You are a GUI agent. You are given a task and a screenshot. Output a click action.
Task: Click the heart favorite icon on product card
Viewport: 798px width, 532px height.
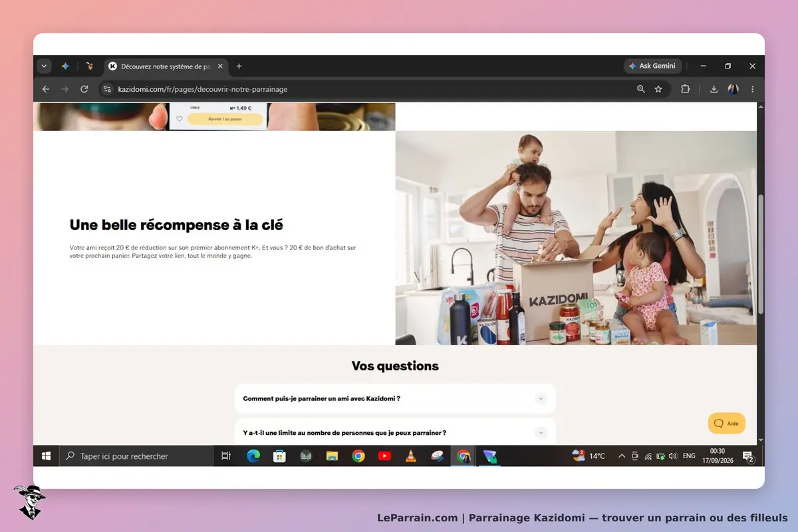coord(179,119)
